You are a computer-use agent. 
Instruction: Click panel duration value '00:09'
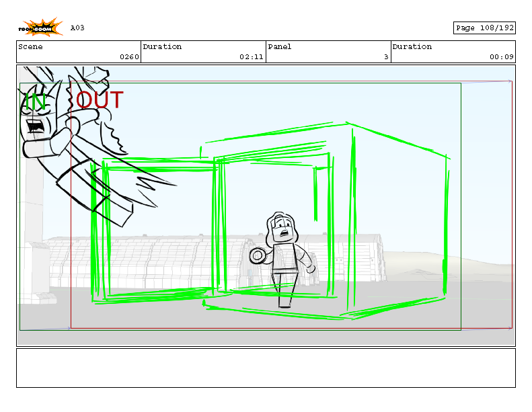click(x=502, y=57)
